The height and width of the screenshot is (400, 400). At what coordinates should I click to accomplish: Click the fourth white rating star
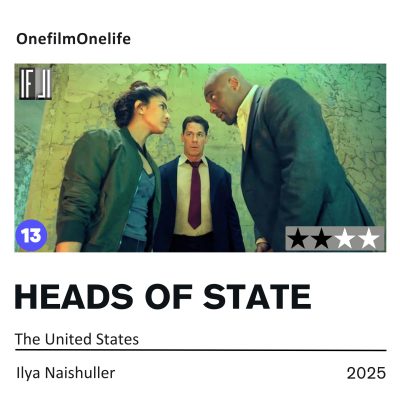369,239
